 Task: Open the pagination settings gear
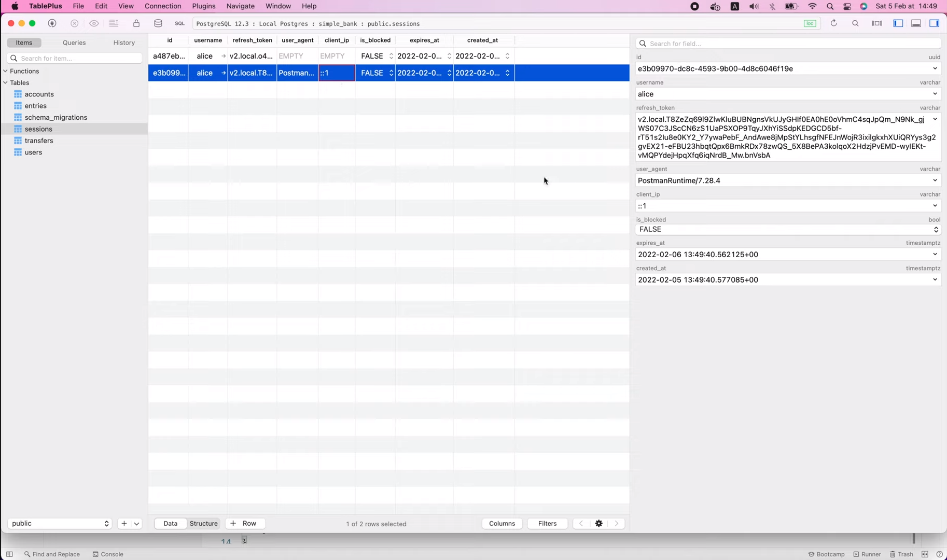tap(599, 524)
